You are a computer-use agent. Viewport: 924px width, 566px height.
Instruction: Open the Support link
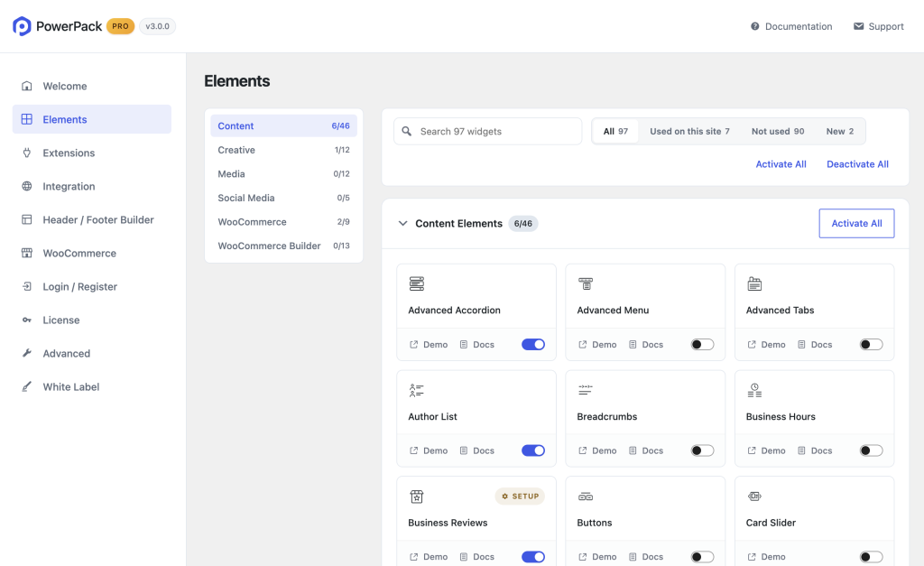879,26
